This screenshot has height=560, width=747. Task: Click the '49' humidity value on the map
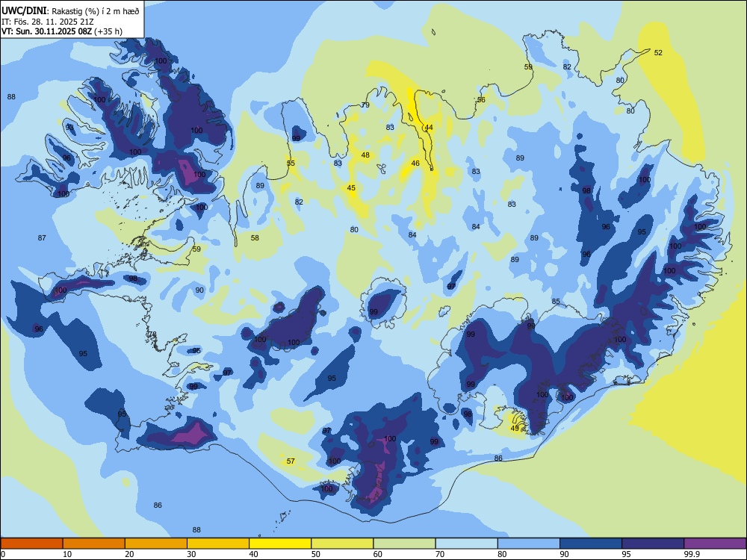tap(515, 428)
